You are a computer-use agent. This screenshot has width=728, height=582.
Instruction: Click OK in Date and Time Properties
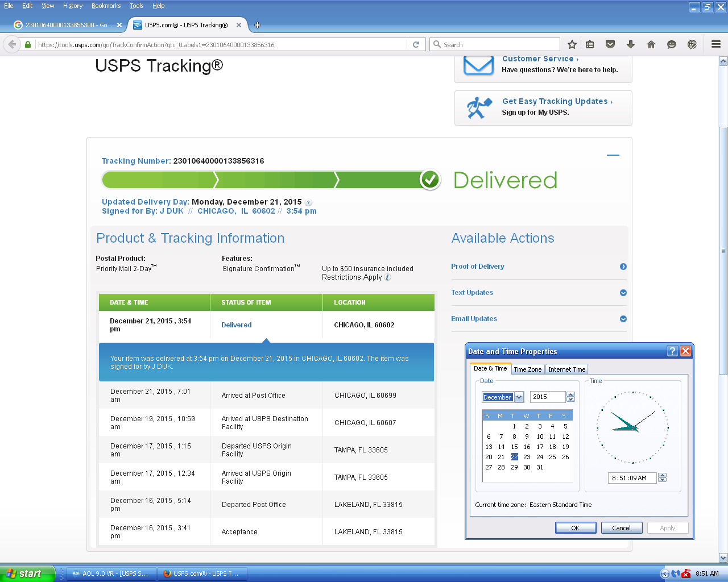575,528
